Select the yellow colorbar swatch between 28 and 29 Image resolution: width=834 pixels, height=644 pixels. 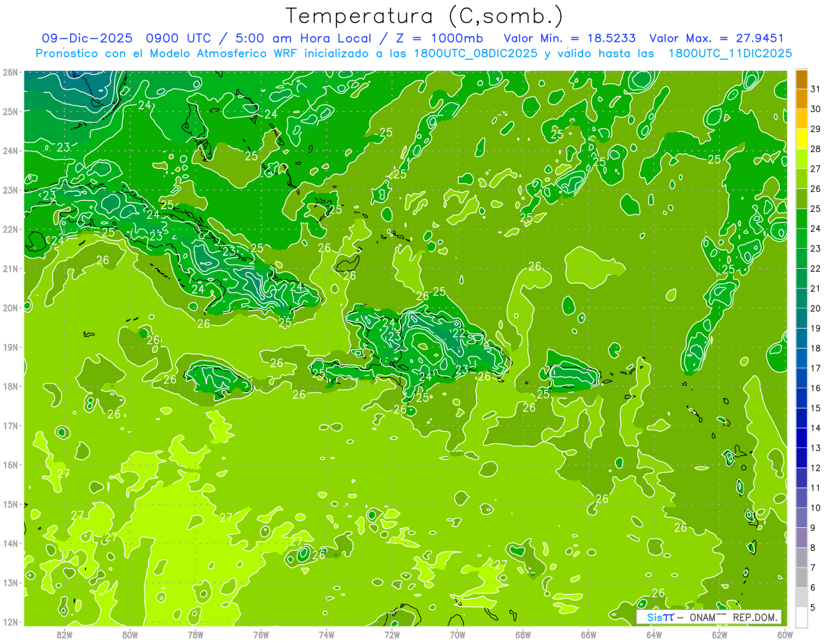(x=801, y=139)
